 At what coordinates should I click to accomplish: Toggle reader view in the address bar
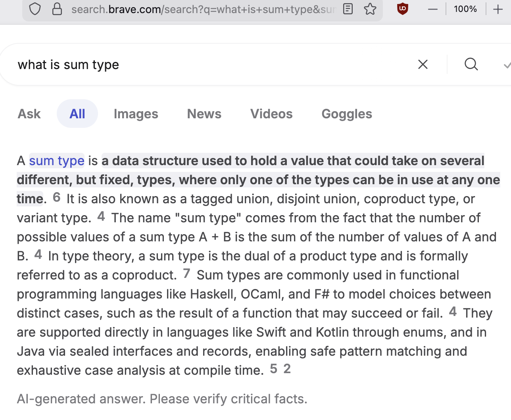[348, 9]
